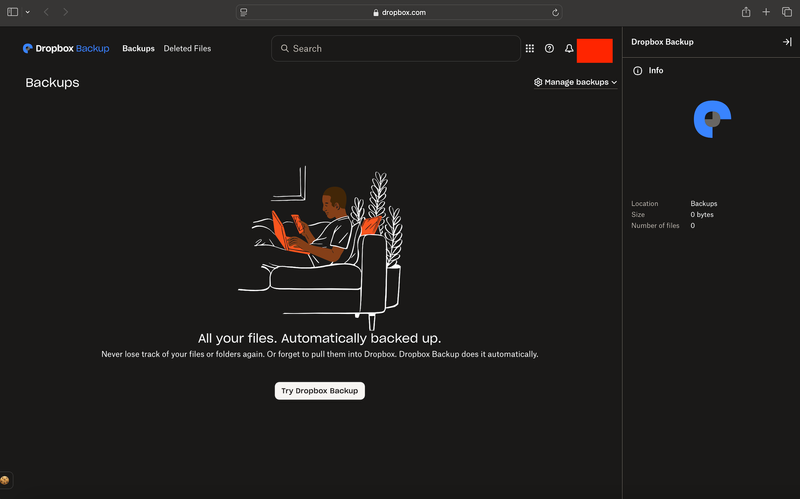The image size is (800, 499).
Task: Expand the sidebar tab group chevron
Action: pyautogui.click(x=27, y=12)
